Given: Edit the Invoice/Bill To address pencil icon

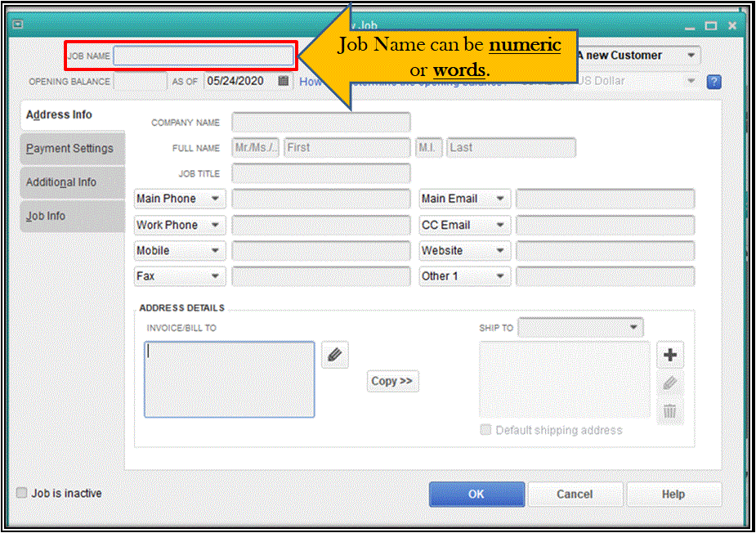Looking at the screenshot, I should click(x=334, y=355).
